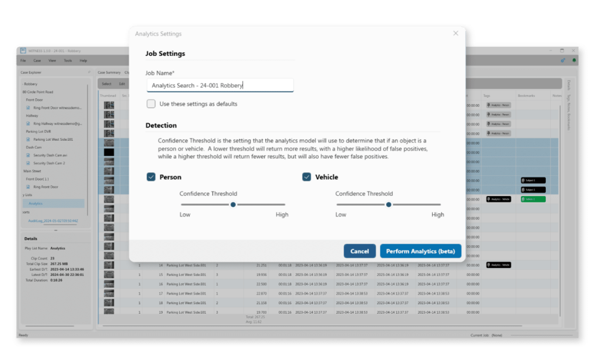Click the first Analytics - Person tag

[498, 105]
